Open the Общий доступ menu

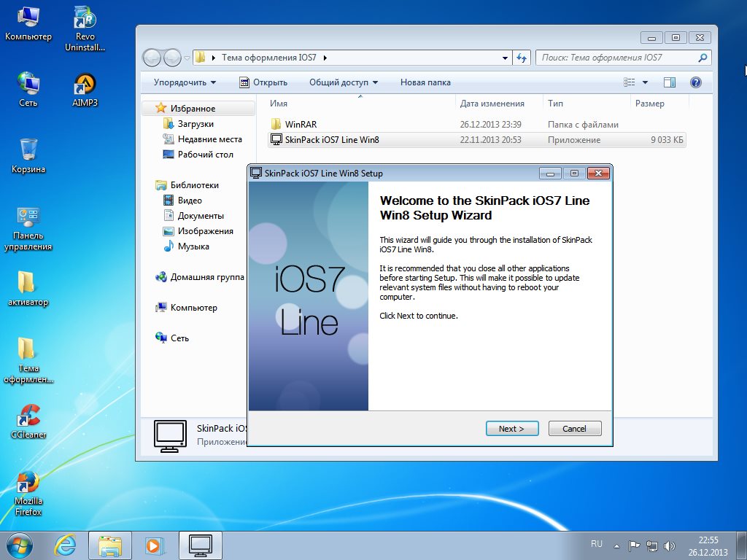[x=344, y=82]
